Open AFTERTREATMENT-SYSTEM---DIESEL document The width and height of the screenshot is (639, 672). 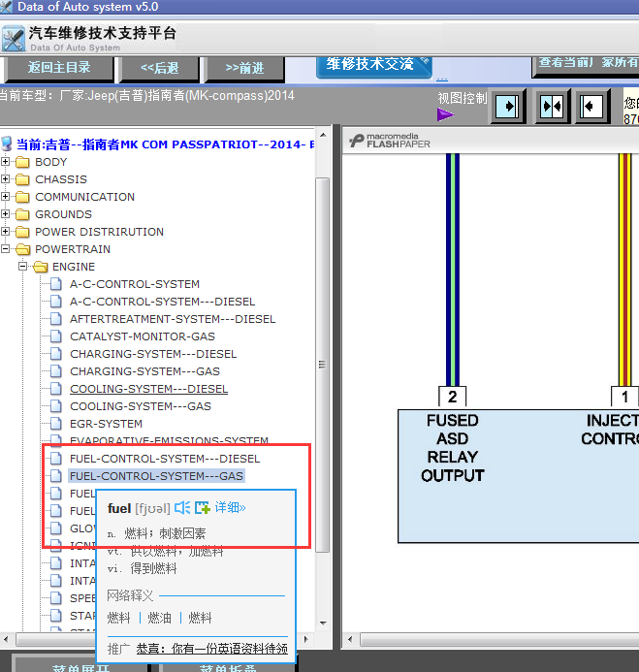(x=173, y=319)
